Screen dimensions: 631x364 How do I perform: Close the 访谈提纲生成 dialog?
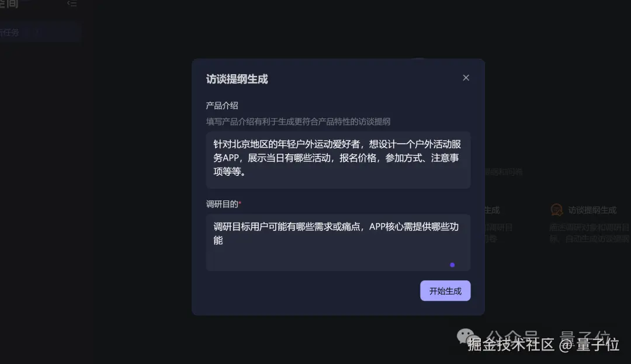tap(466, 78)
